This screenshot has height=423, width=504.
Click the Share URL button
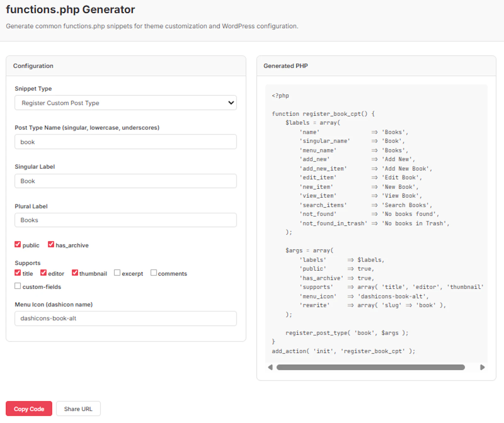78,409
